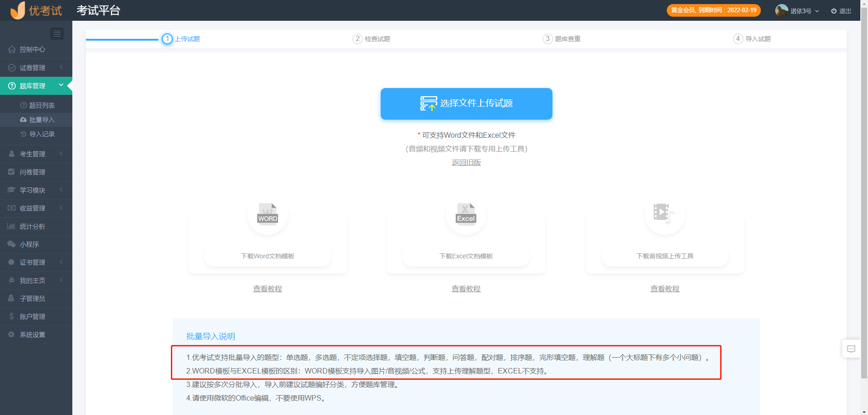Click the 统计分析 bar chart icon
This screenshot has height=415, width=868.
pyautogui.click(x=11, y=226)
